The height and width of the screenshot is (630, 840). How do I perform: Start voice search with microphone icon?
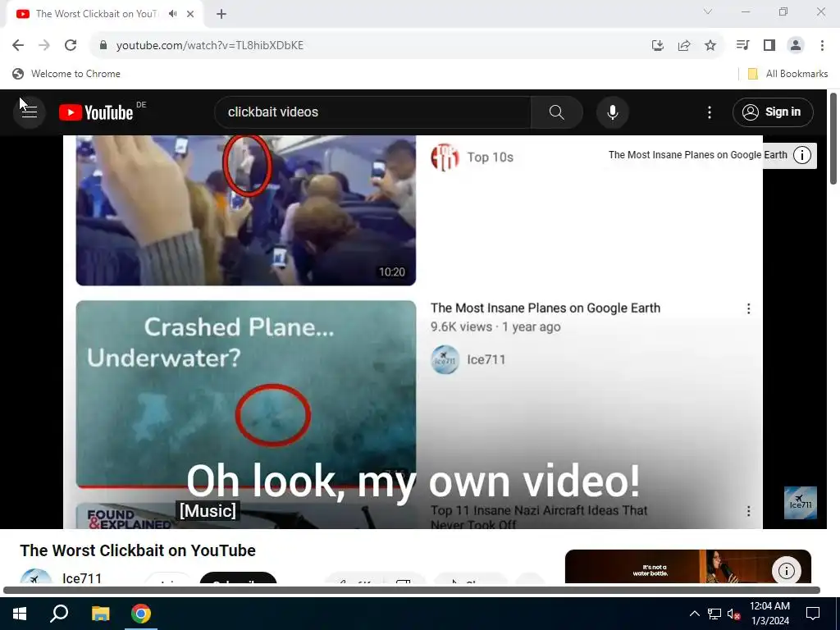[612, 112]
